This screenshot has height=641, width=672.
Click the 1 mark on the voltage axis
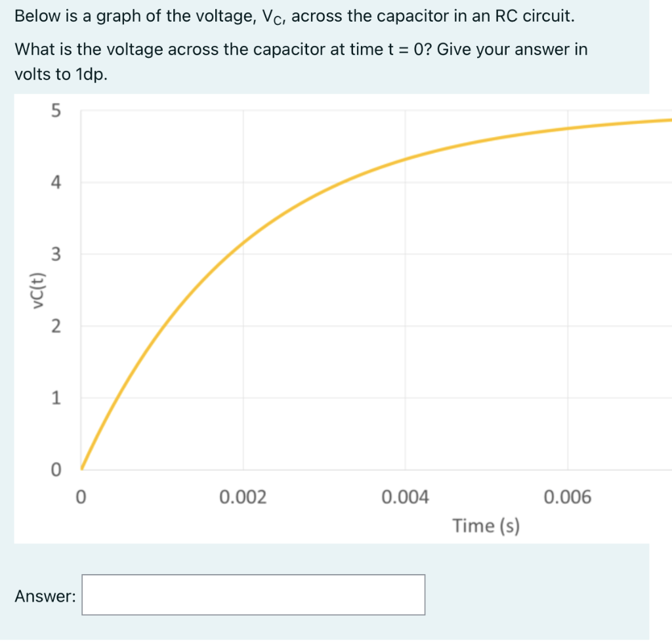point(57,396)
